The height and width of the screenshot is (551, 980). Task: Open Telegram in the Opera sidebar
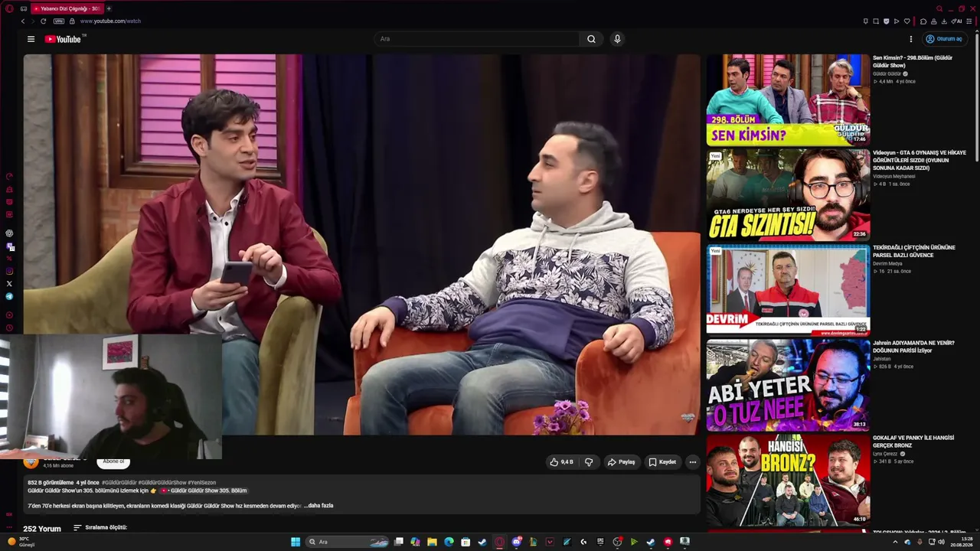[9, 296]
